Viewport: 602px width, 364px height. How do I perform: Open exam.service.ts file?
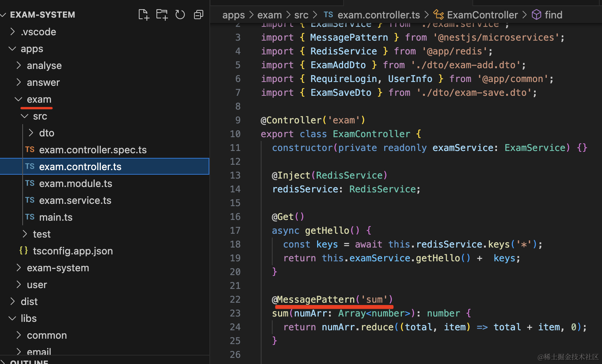(x=75, y=200)
